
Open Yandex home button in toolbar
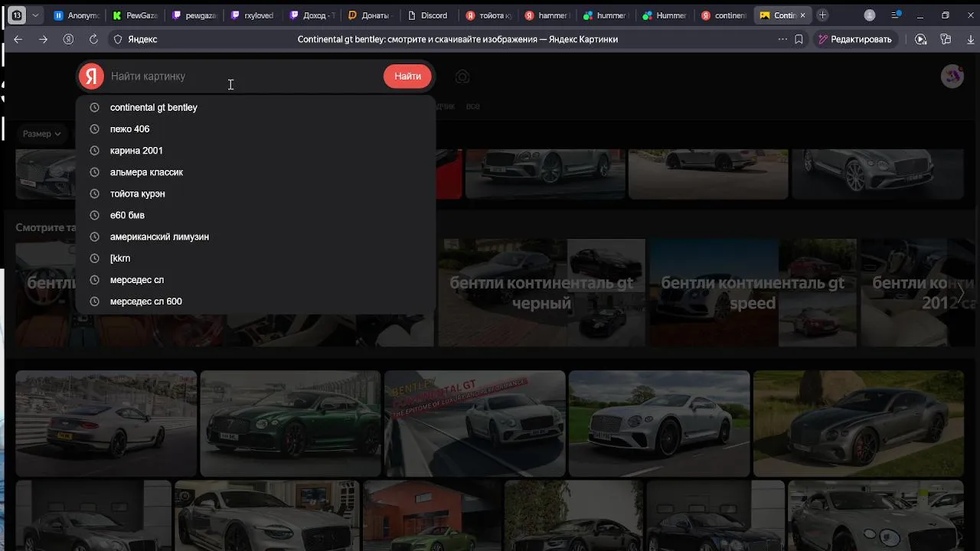pos(68,39)
